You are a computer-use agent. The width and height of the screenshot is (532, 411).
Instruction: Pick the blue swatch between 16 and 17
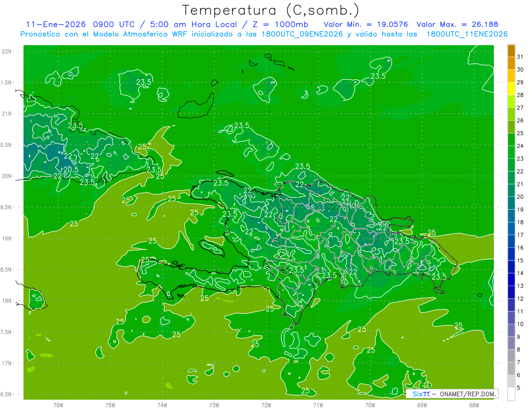511,242
